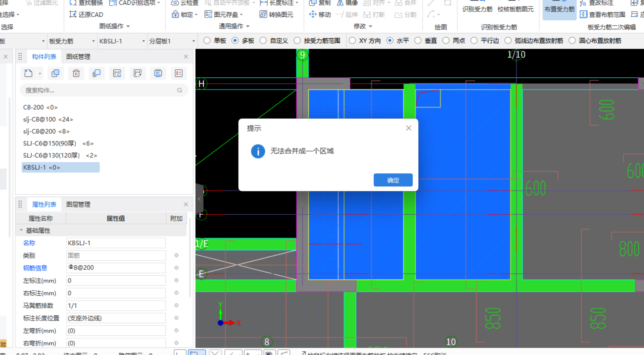Select the 单板 radio button
Screen dimensions: 644x355
(207, 40)
